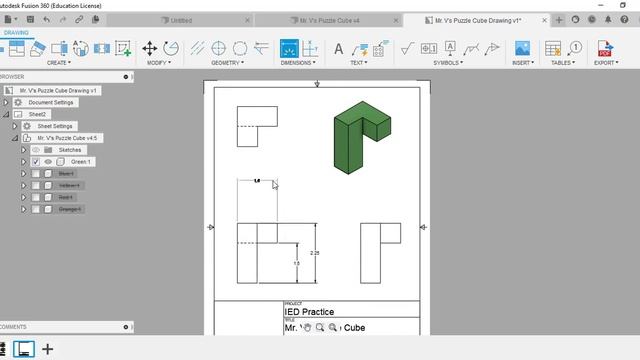Check the Yellow:1 checkbox
This screenshot has width=640, height=360.
[x=36, y=186]
